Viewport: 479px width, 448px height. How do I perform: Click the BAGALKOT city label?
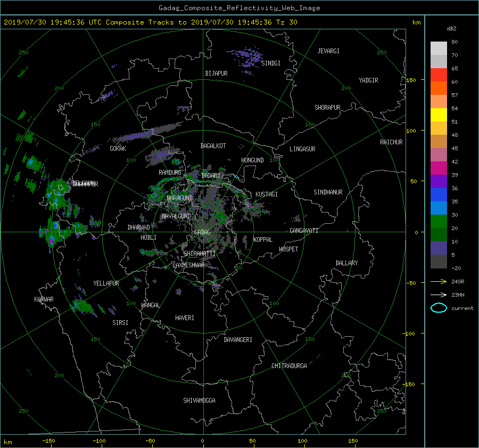(213, 146)
